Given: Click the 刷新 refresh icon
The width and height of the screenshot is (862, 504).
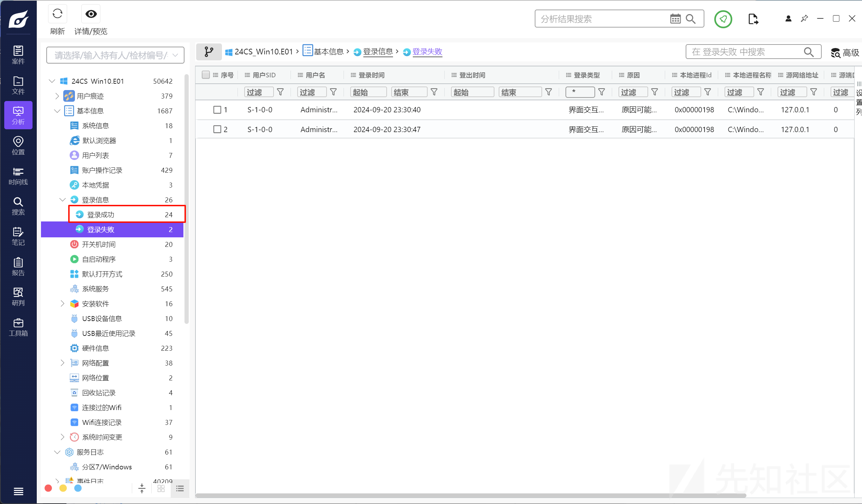Looking at the screenshot, I should [x=57, y=14].
